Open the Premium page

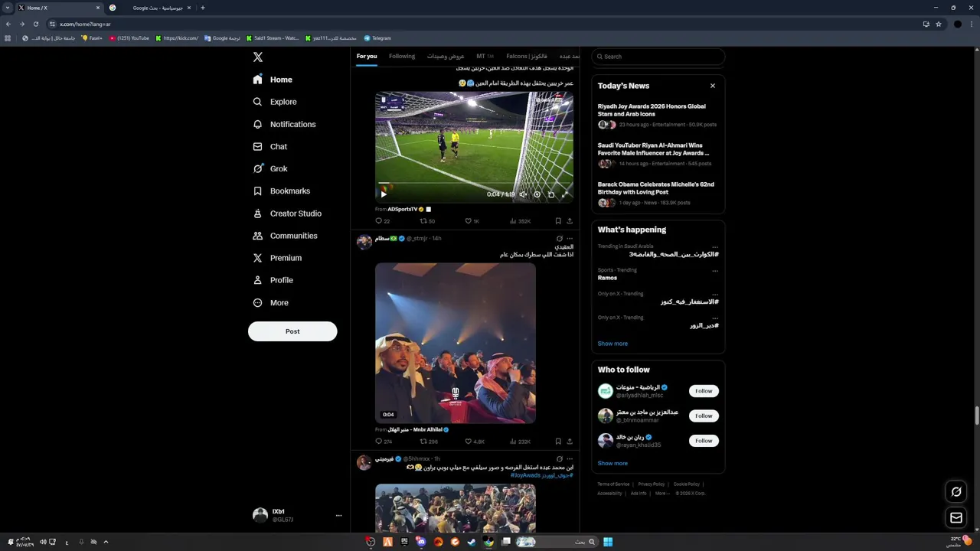pos(277,258)
